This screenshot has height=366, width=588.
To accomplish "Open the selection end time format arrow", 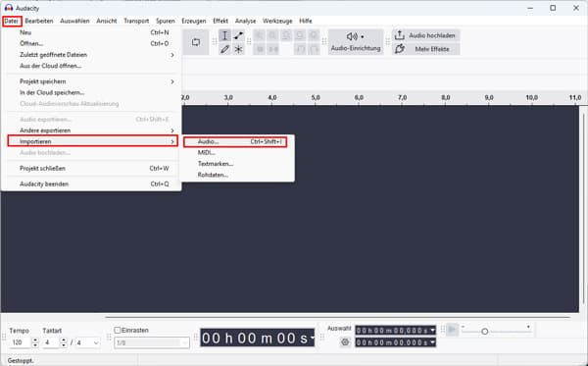I will (x=433, y=342).
